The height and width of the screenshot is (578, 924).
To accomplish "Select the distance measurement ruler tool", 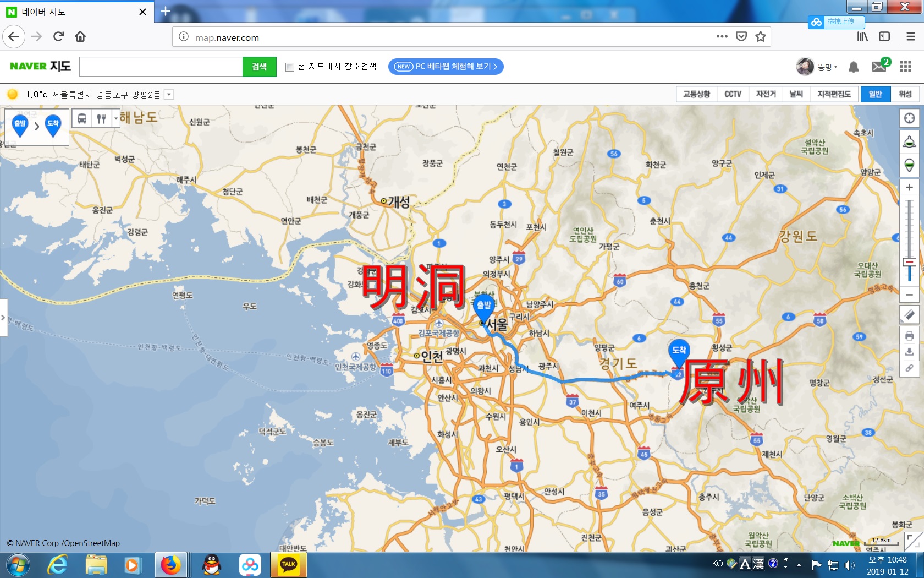I will pos(910,315).
